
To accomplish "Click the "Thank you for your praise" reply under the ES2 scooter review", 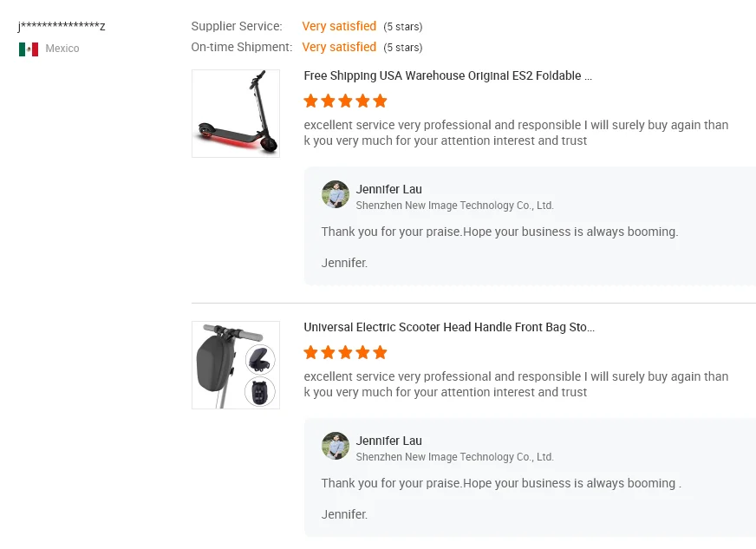I will 499,232.
